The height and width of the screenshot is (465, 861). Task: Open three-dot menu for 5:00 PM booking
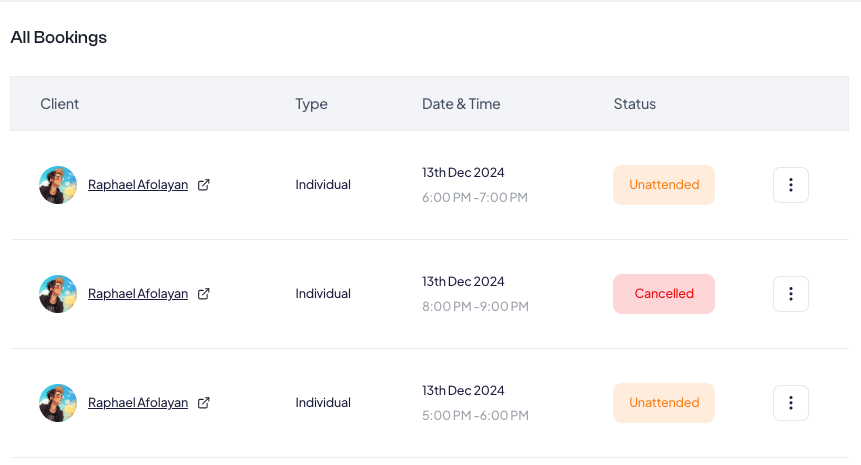click(x=791, y=403)
